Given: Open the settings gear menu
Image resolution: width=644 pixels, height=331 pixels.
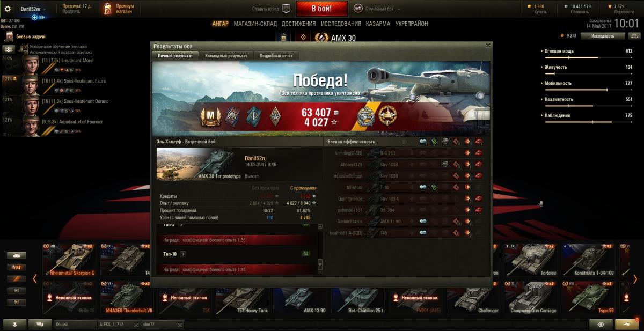Looking at the screenshot, I should pyautogui.click(x=8, y=9).
